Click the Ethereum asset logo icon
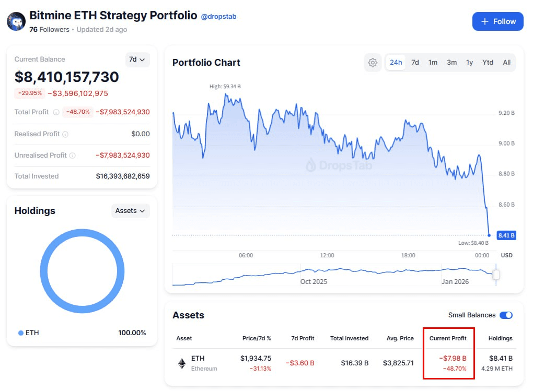Screen dimensions: 533x392 [182, 363]
